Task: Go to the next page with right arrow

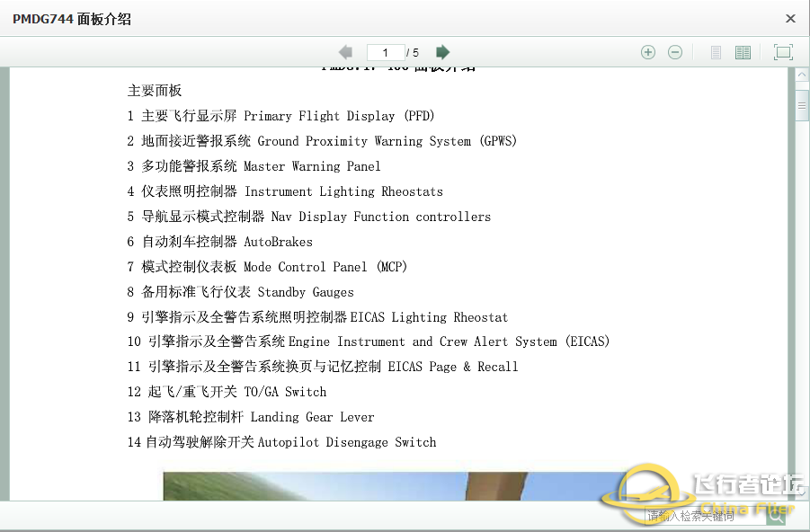Action: [442, 52]
